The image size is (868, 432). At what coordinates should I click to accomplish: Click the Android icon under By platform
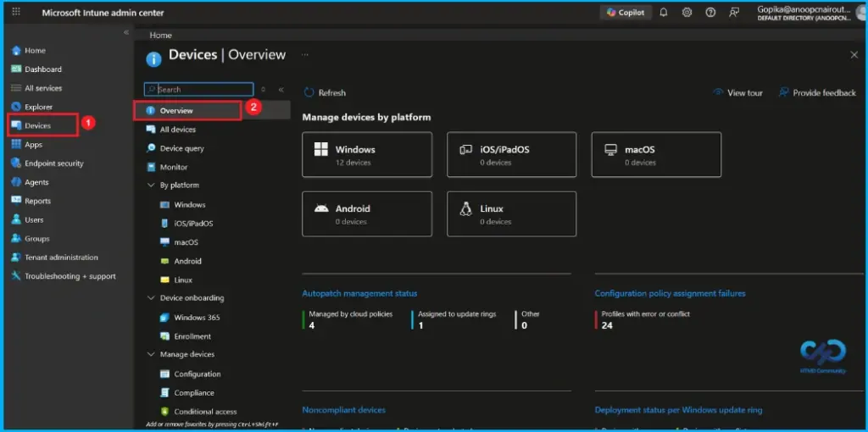coord(164,261)
